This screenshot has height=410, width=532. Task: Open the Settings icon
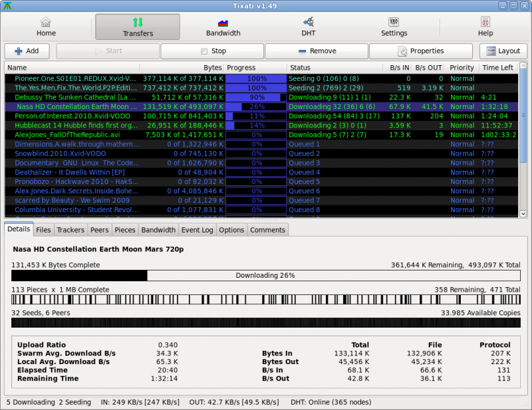394,22
